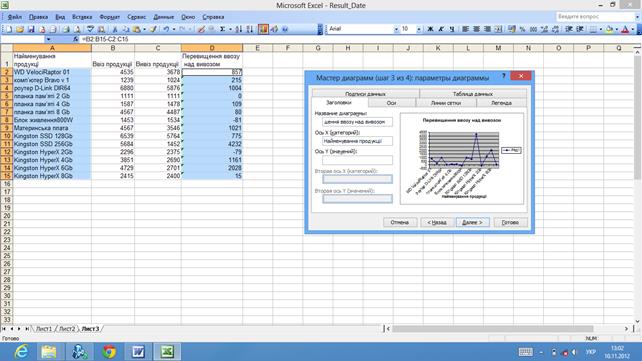Open the Undo history dropdown arrow
The image size is (642, 361).
tap(174, 29)
